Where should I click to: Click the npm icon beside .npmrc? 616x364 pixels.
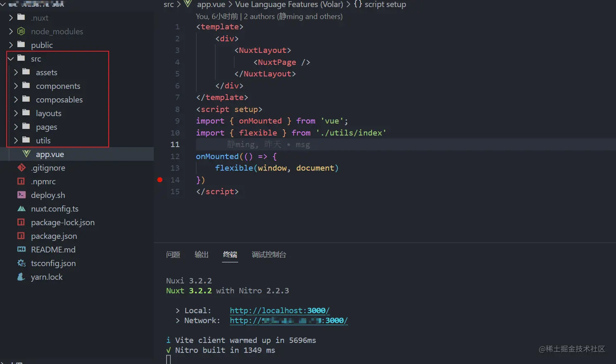21,181
